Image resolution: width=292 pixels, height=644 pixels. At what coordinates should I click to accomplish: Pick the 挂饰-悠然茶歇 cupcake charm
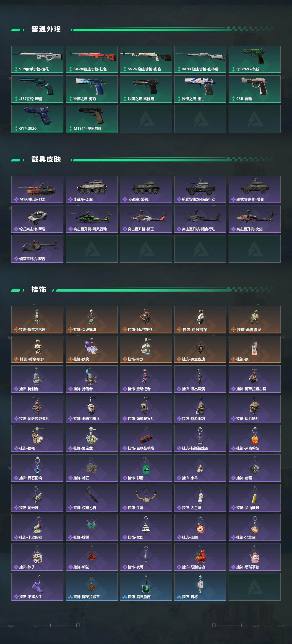click(x=255, y=557)
